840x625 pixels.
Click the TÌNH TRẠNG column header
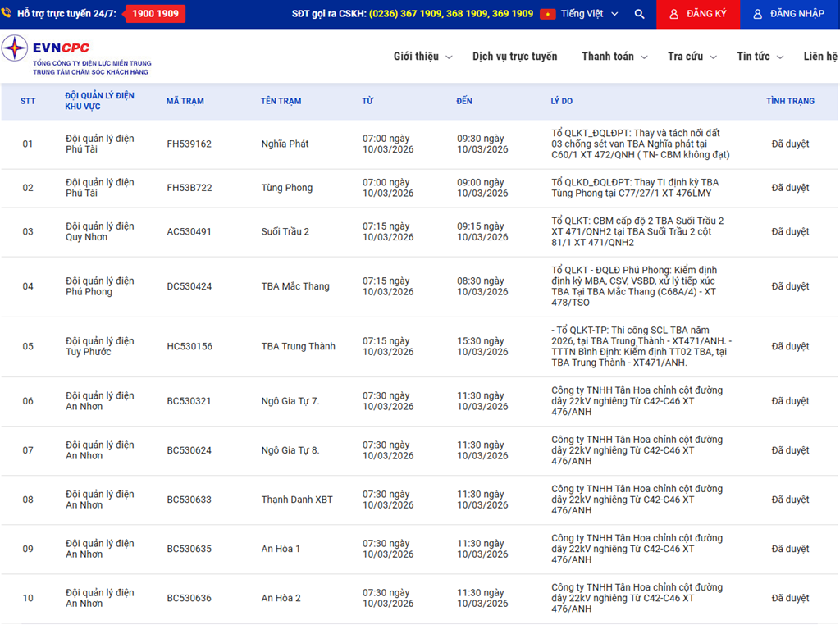click(x=790, y=101)
